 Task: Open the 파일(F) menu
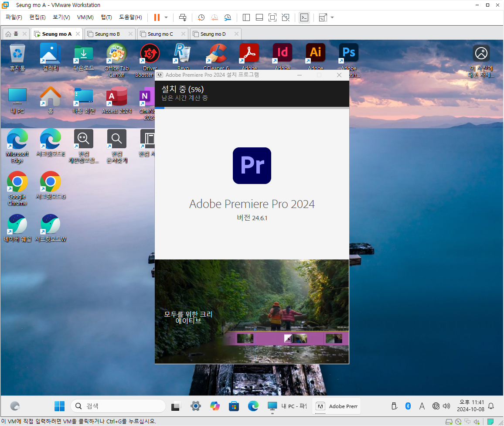click(14, 17)
